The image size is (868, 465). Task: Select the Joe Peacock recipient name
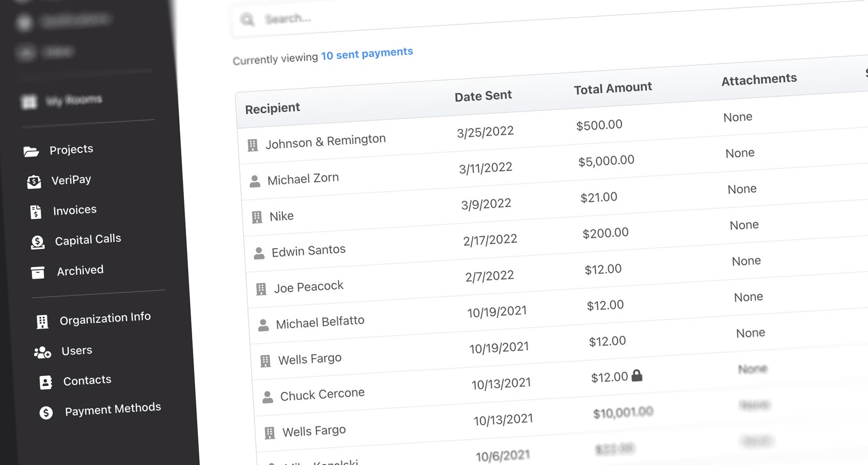[x=308, y=287]
